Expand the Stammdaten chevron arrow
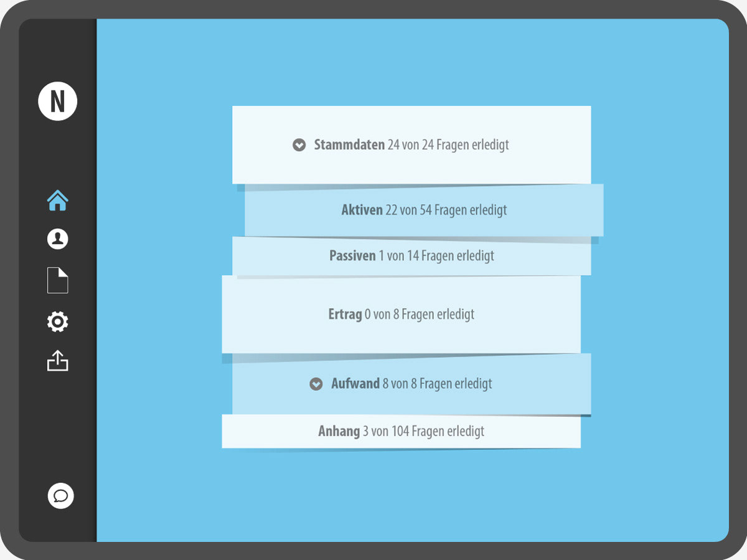 tap(299, 145)
